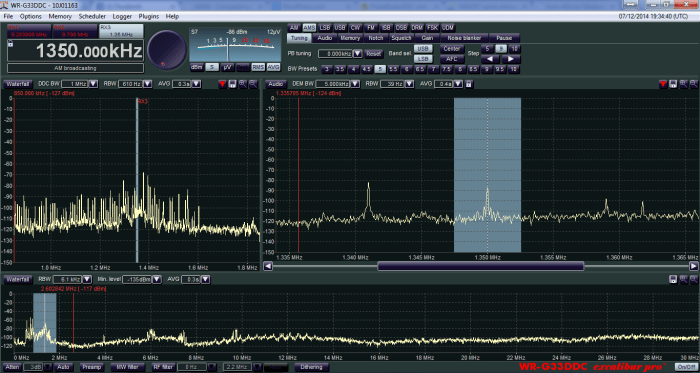Switch to the Squelch tab
The width and height of the screenshot is (700, 373).
coord(401,38)
